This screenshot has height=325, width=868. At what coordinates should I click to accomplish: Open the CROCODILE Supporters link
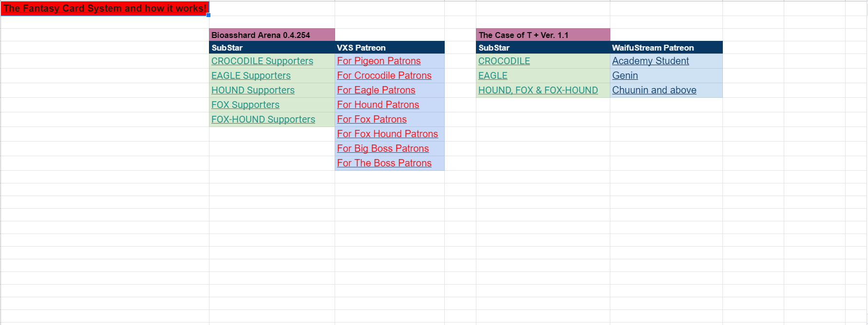pos(262,61)
